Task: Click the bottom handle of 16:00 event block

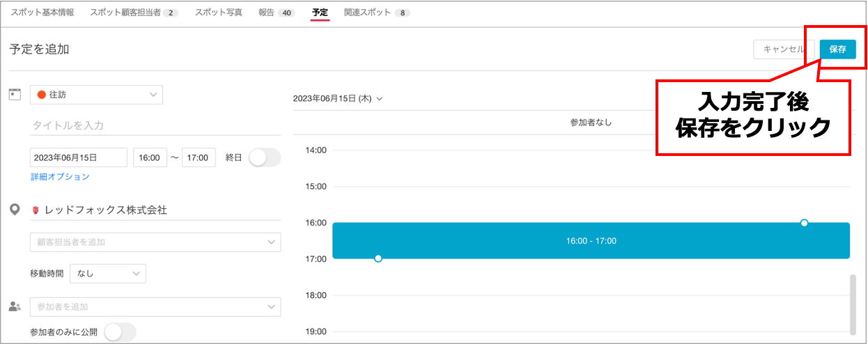Action: coord(378,258)
